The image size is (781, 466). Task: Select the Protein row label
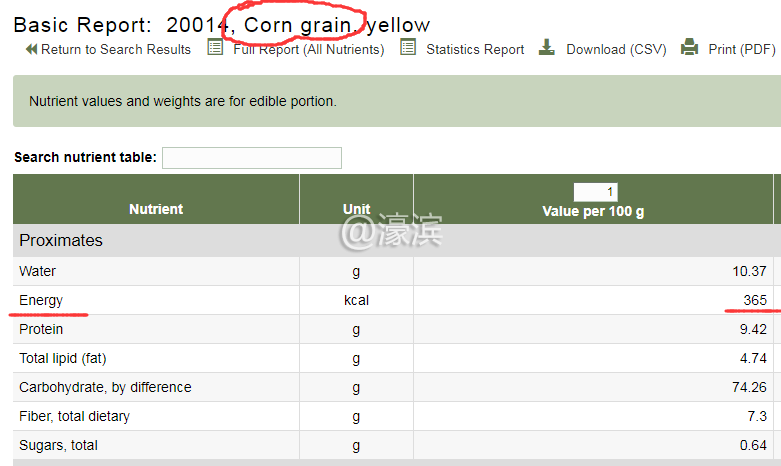[x=41, y=329]
